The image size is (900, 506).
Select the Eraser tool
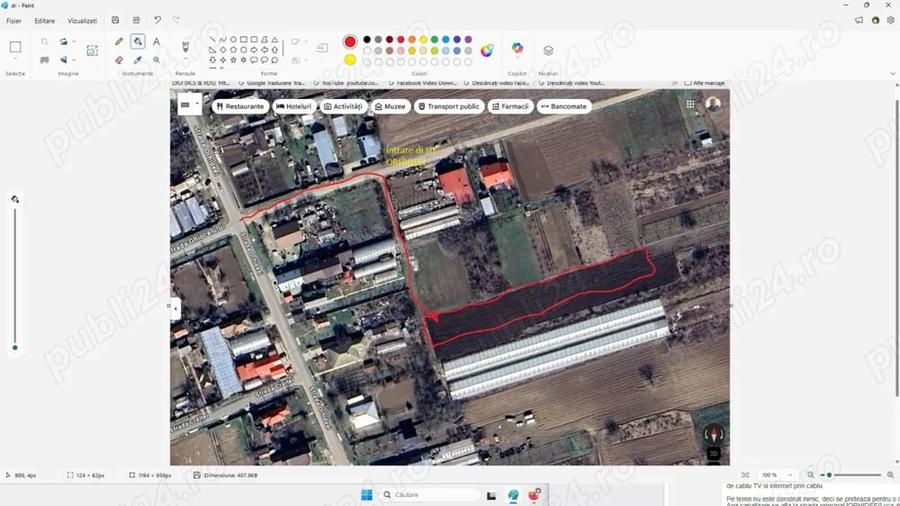[119, 60]
